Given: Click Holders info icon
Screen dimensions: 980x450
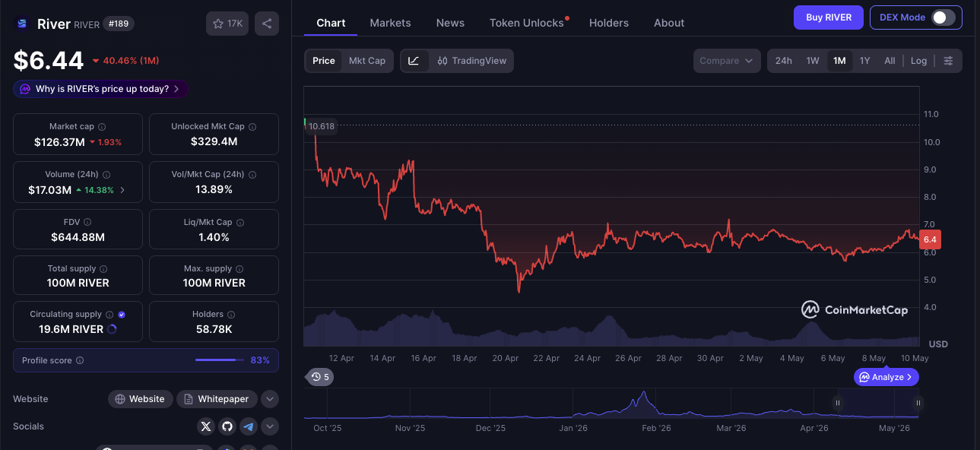Looking at the screenshot, I should [x=231, y=315].
